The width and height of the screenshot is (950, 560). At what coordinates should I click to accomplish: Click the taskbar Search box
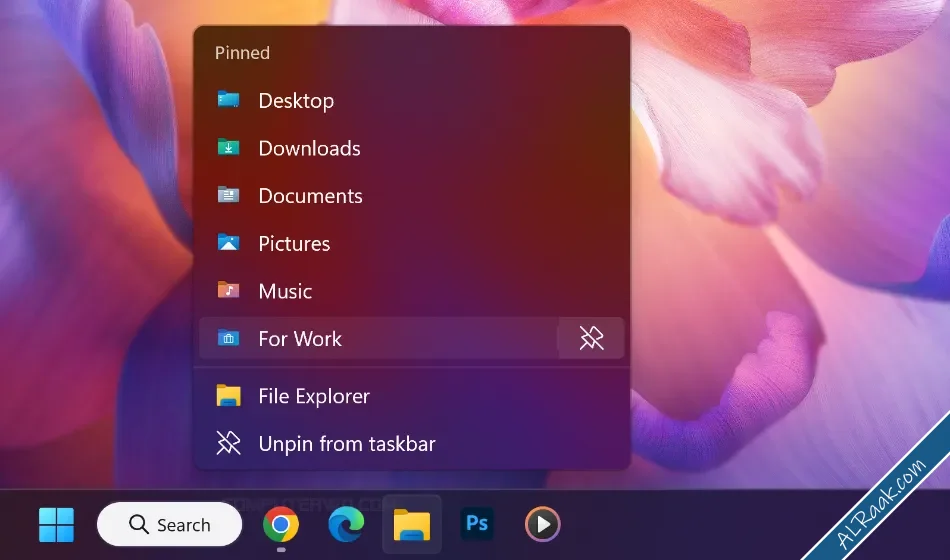170,525
